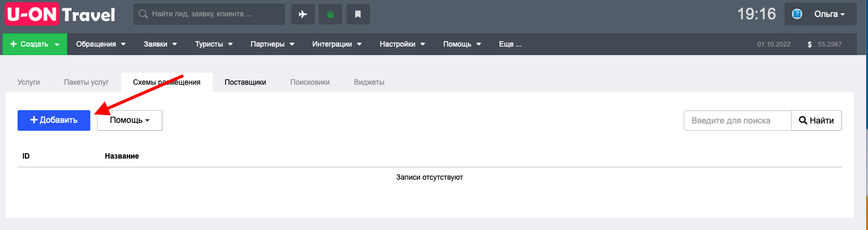Click the ID column header
This screenshot has width=868, height=230.
tap(26, 156)
